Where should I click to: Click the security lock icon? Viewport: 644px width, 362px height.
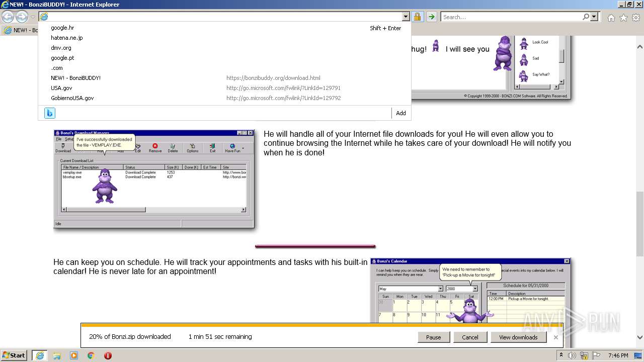point(417,17)
